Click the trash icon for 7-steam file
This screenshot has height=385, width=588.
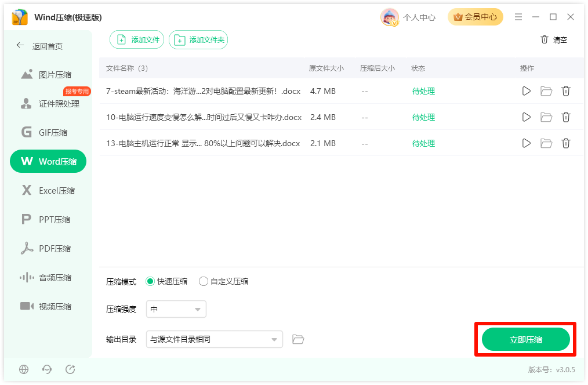pos(566,91)
